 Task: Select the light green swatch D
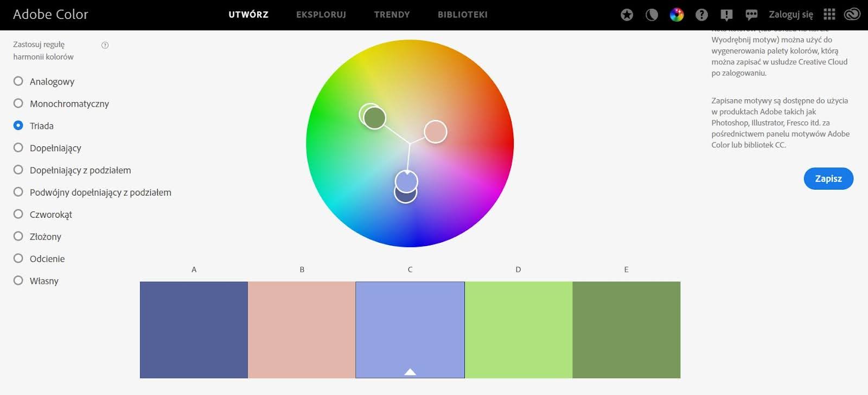click(x=518, y=329)
